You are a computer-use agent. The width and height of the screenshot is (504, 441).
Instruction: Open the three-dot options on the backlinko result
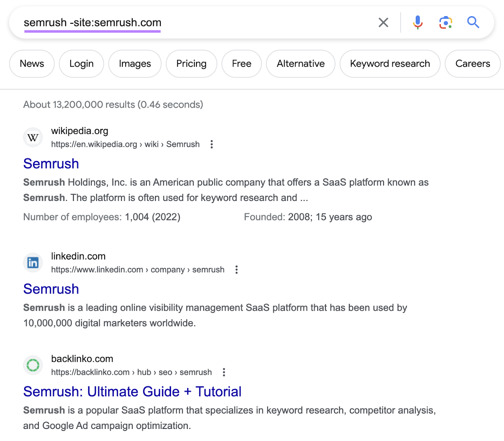point(223,372)
